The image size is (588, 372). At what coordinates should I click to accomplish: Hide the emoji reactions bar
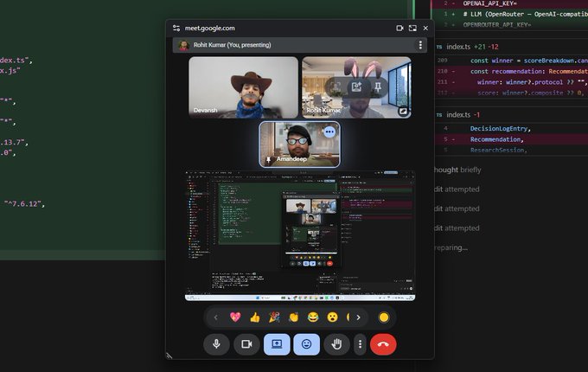[x=306, y=344]
